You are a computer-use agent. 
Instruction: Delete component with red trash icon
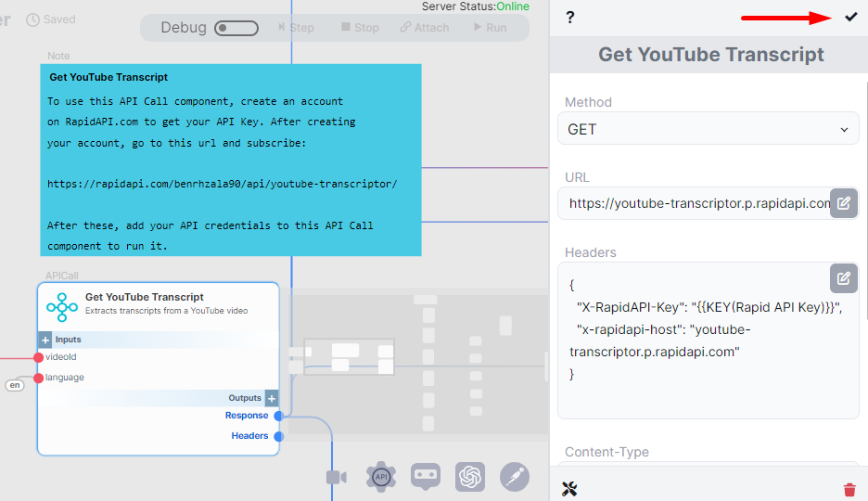(x=849, y=489)
